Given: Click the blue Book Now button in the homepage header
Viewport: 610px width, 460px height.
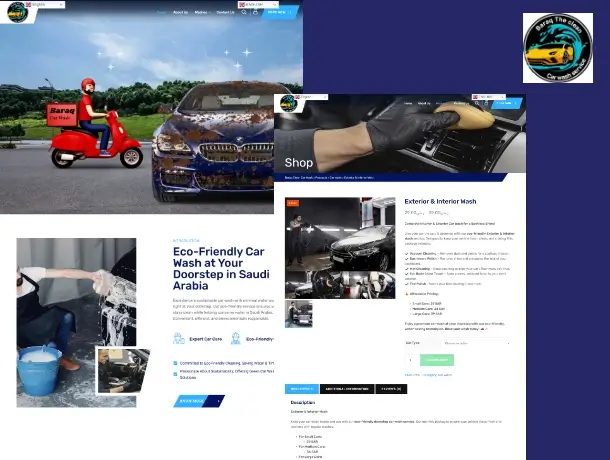Looking at the screenshot, I should point(280,12).
